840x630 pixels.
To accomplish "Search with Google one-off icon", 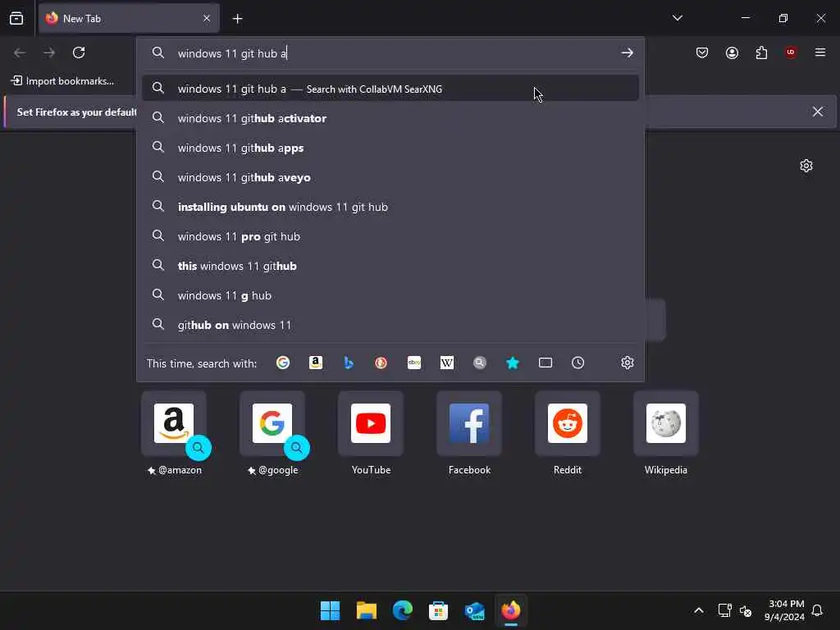I will [283, 363].
